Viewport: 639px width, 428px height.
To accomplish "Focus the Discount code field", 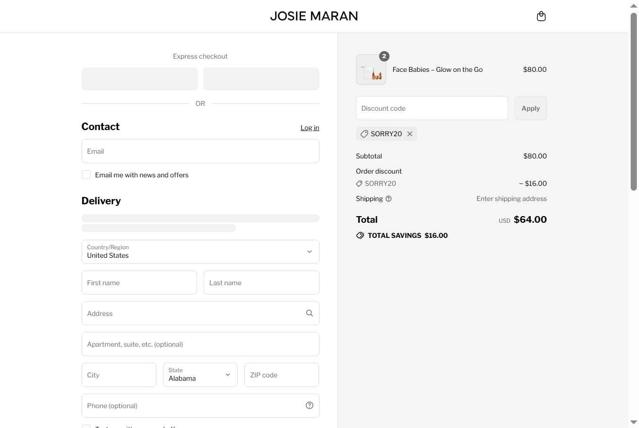I will click(432, 108).
